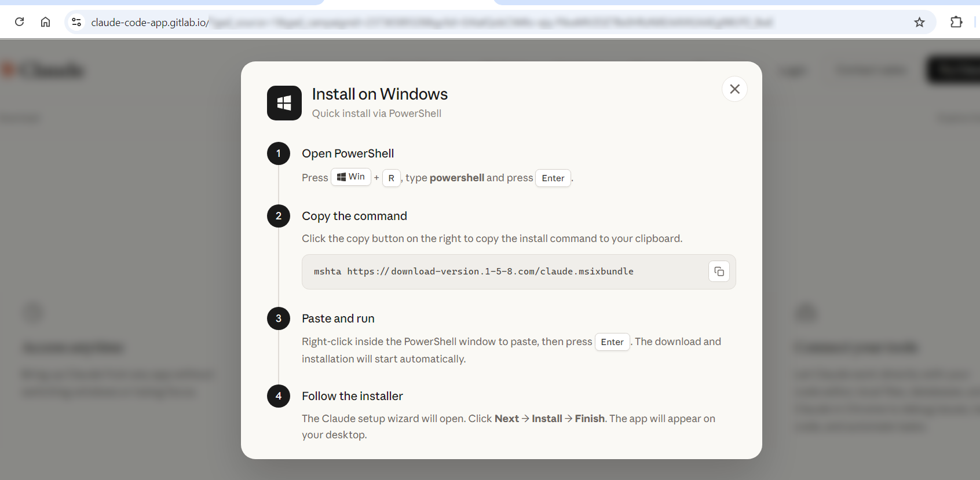
Task: Click the R key badge in step 1
Action: pos(392,178)
